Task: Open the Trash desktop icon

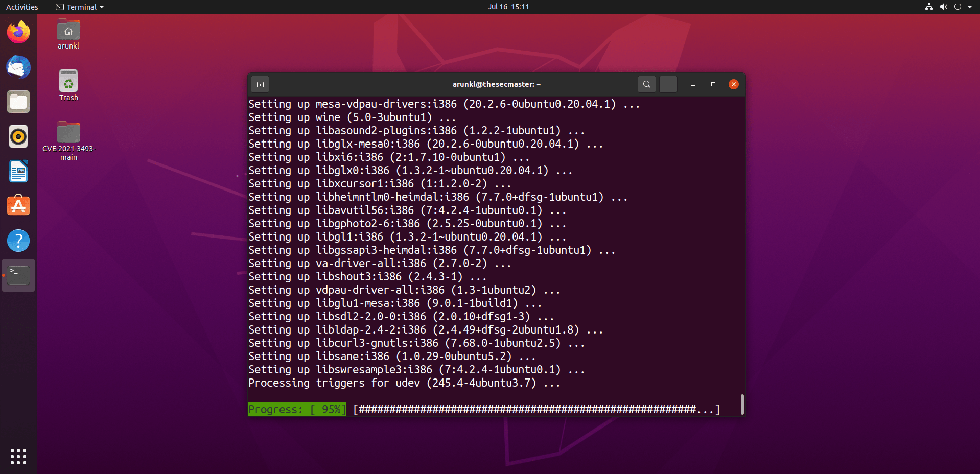Action: click(x=68, y=85)
